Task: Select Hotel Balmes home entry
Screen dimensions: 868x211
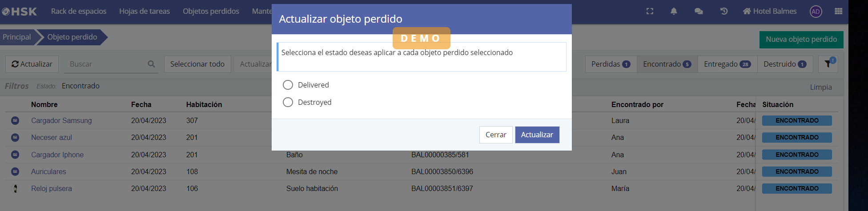Action: point(770,12)
